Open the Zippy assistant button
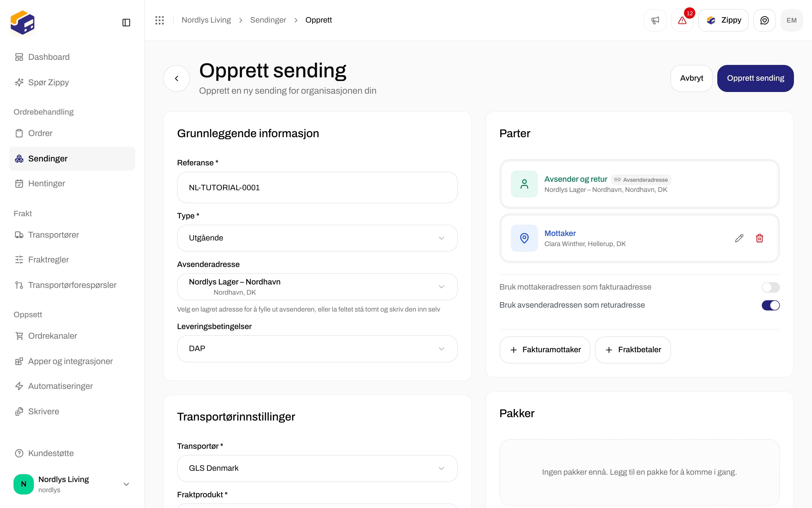The height and width of the screenshot is (508, 812). coord(723,20)
